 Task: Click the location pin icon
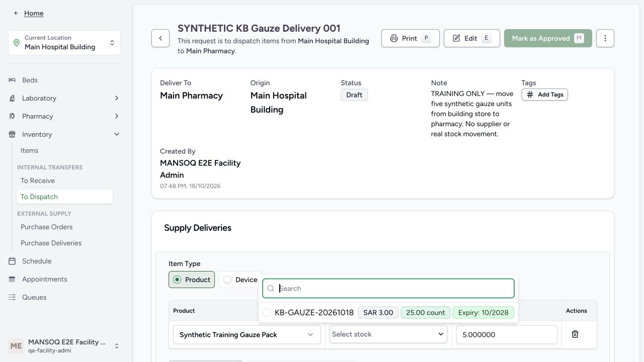point(17,43)
